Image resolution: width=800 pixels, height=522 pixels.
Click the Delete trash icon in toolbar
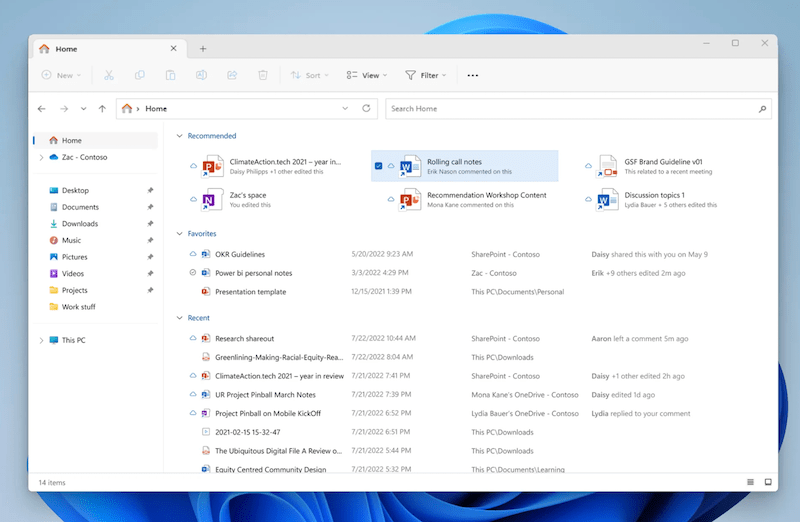tap(263, 75)
